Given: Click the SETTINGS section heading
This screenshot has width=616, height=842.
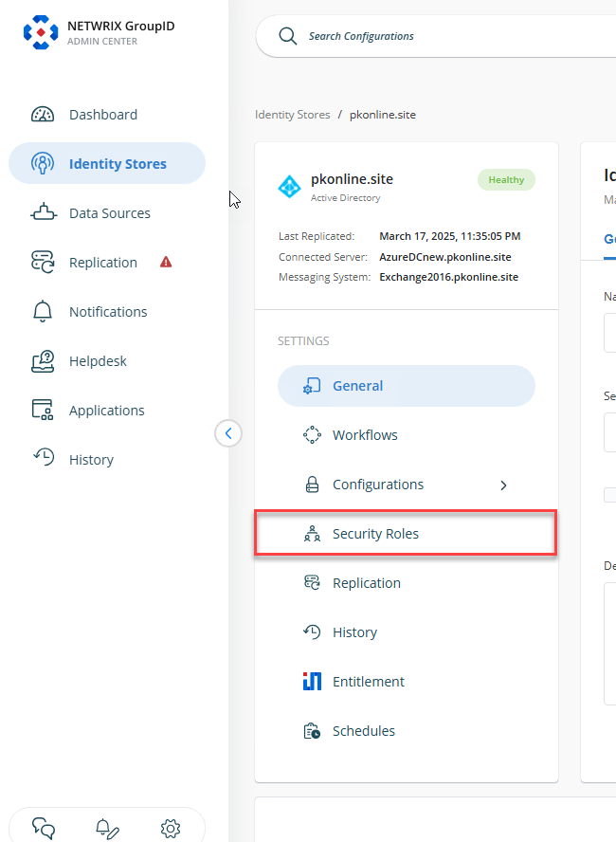Looking at the screenshot, I should pyautogui.click(x=303, y=341).
